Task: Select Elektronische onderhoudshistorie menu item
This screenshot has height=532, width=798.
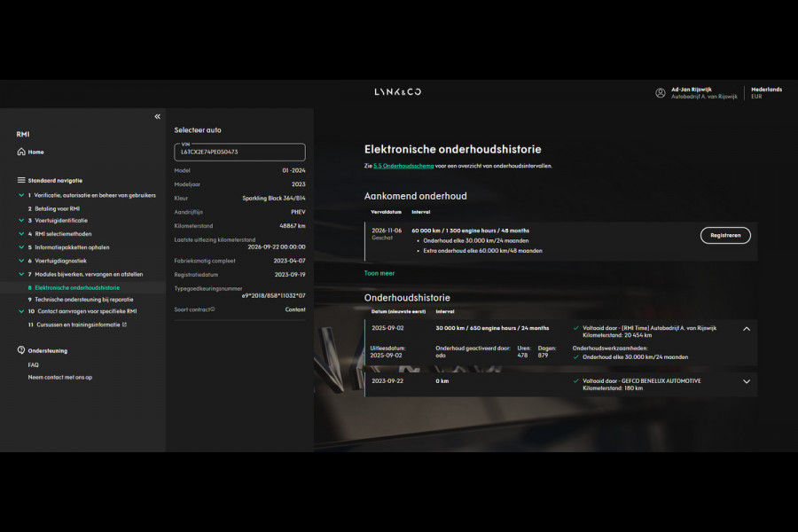Action: [x=77, y=287]
